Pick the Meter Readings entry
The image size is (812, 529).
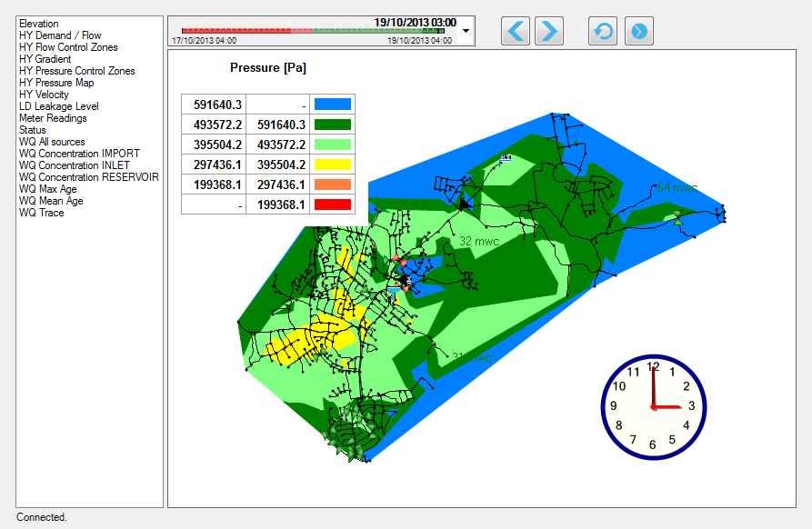click(53, 118)
